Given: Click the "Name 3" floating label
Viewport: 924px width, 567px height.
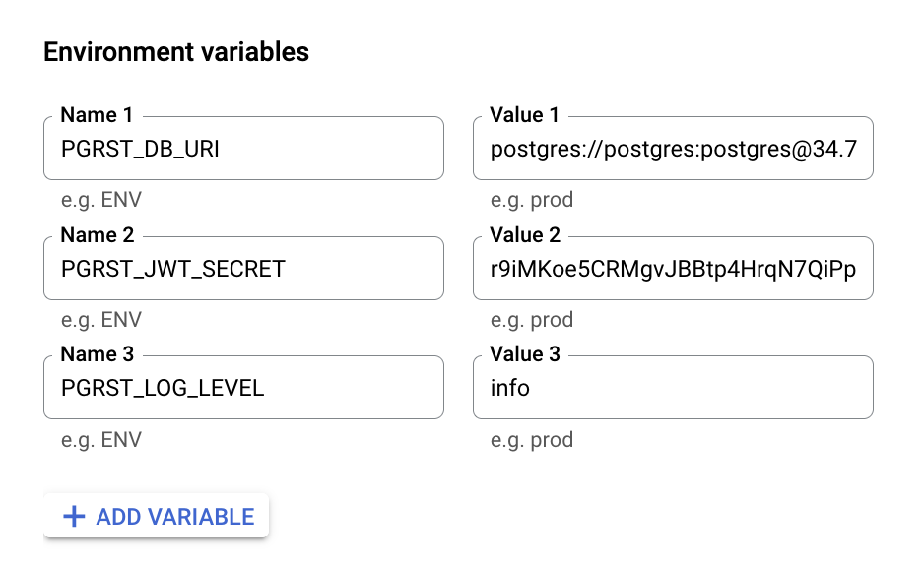Looking at the screenshot, I should [97, 354].
